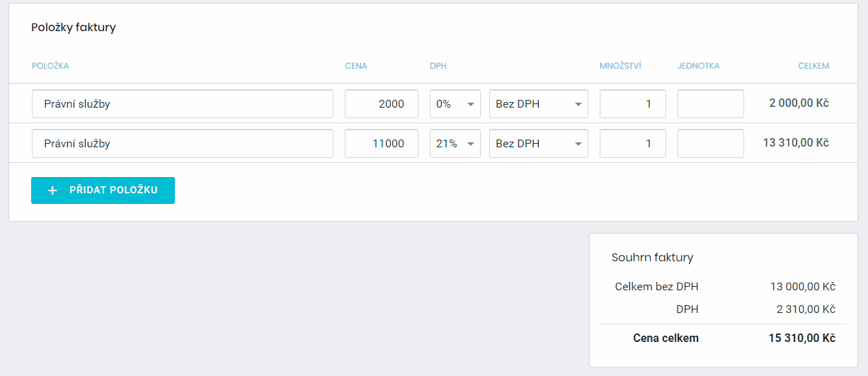Select the price field containing 11000
Viewport: 868px width, 376px height.
click(x=381, y=144)
